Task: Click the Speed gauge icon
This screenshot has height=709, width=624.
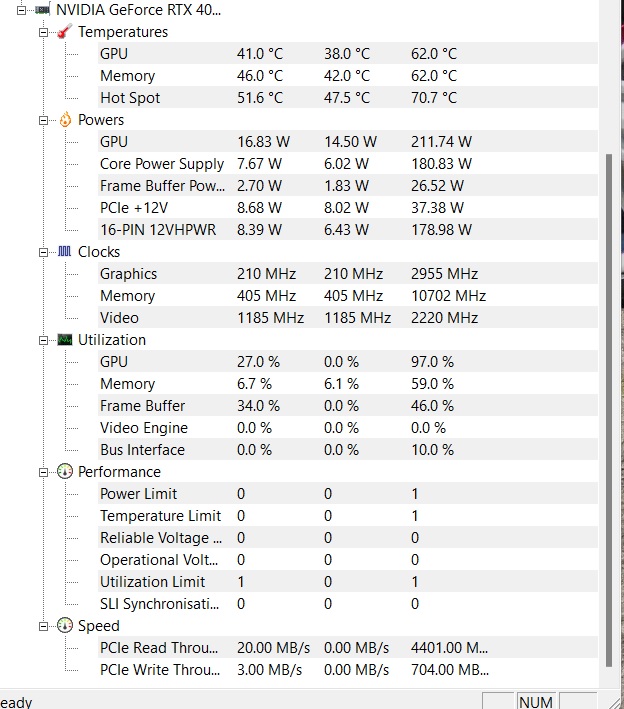Action: tap(65, 626)
